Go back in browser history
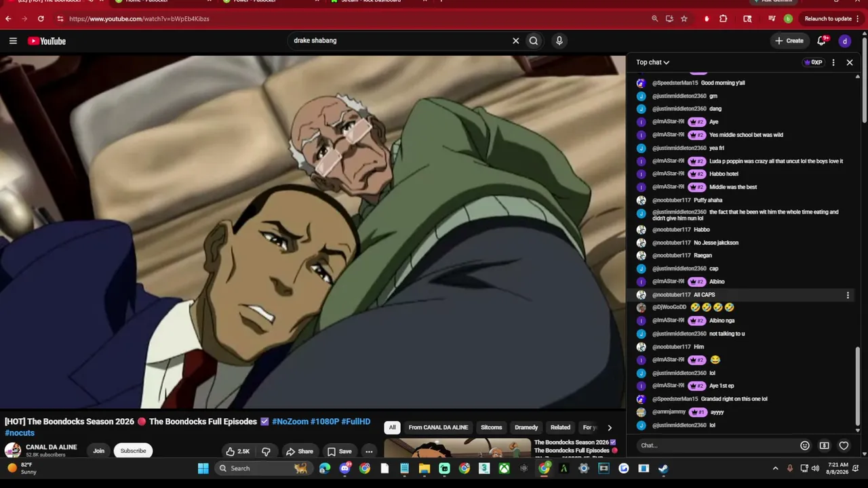The width and height of the screenshot is (868, 488). (8, 19)
